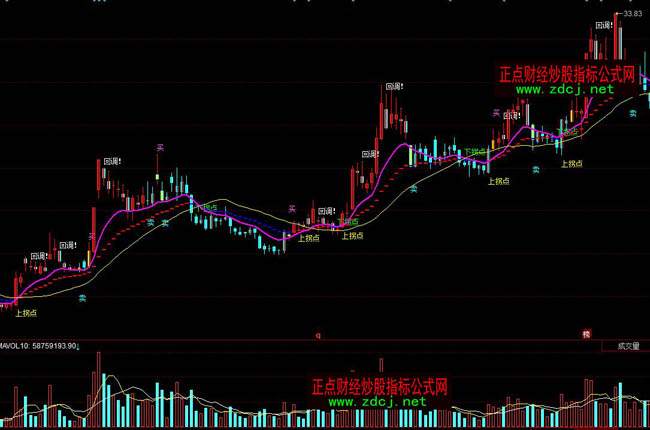The height and width of the screenshot is (430, 650).
Task: Open the www.zdcj.net link in the volume panel
Action: pos(377,401)
